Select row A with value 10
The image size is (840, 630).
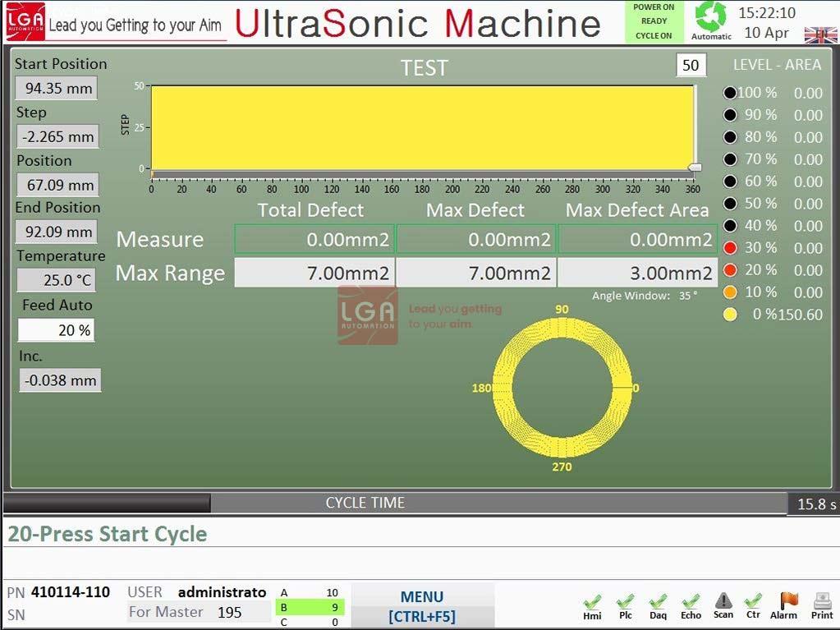click(310, 592)
